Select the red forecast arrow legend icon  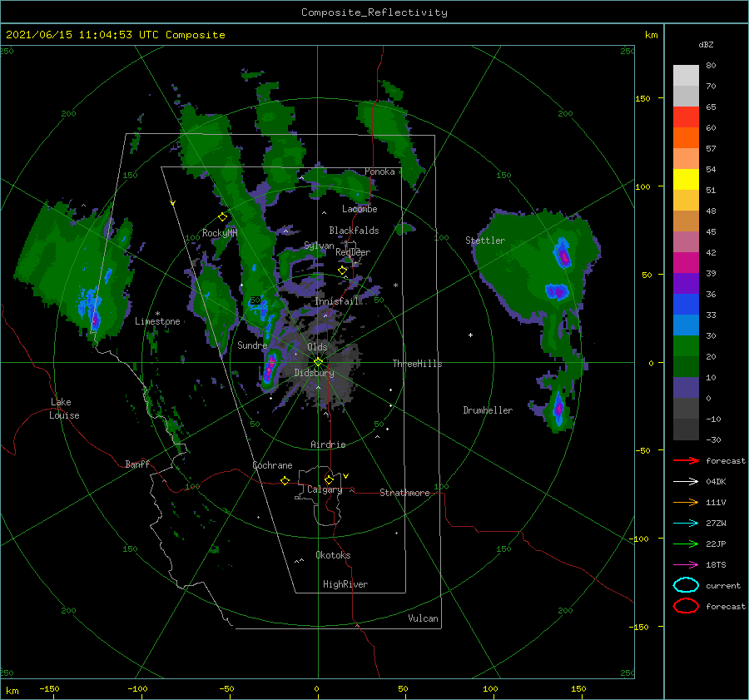[686, 460]
